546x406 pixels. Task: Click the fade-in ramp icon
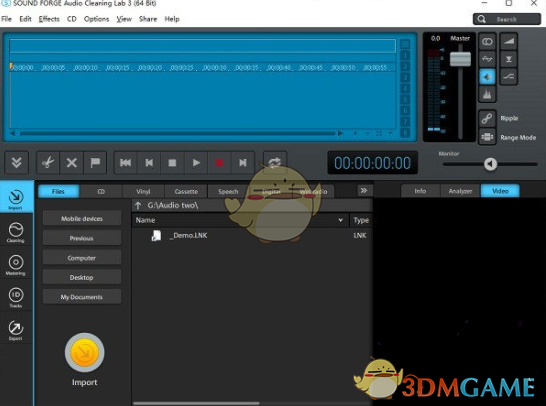pyautogui.click(x=509, y=42)
